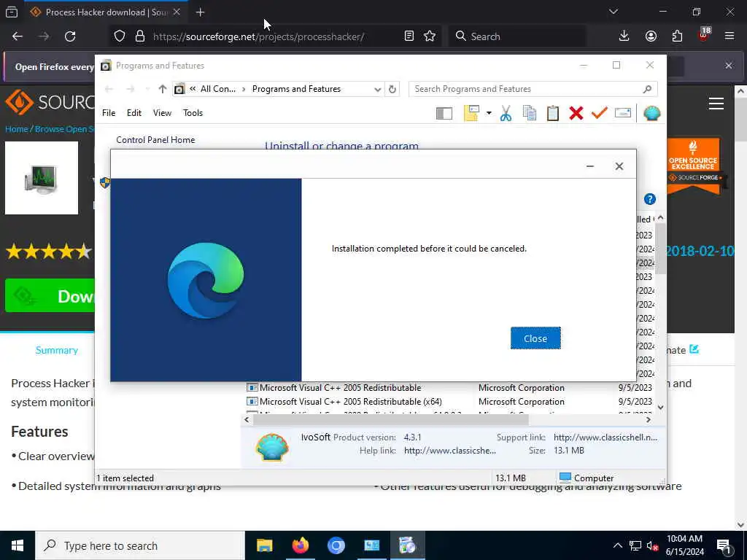The height and width of the screenshot is (560, 747).
Task: Click the uBlock extension icon with badge 18
Action: point(704,35)
